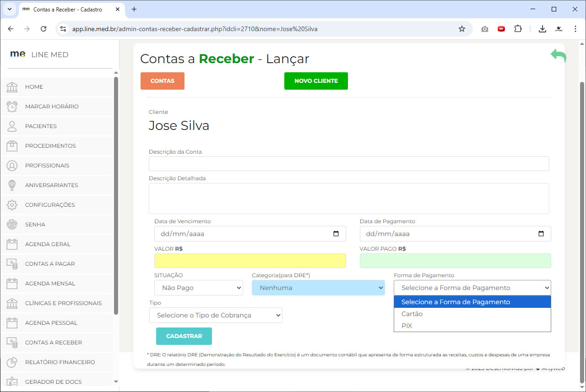Open the Tipo de Cobrança dropdown
Image resolution: width=586 pixels, height=392 pixels.
(x=216, y=315)
